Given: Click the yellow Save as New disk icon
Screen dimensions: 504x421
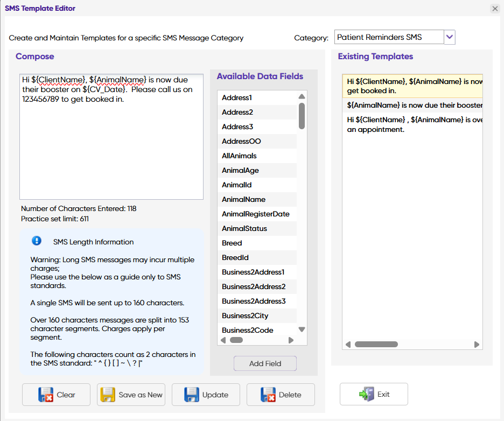Looking at the screenshot, I should (108, 395).
